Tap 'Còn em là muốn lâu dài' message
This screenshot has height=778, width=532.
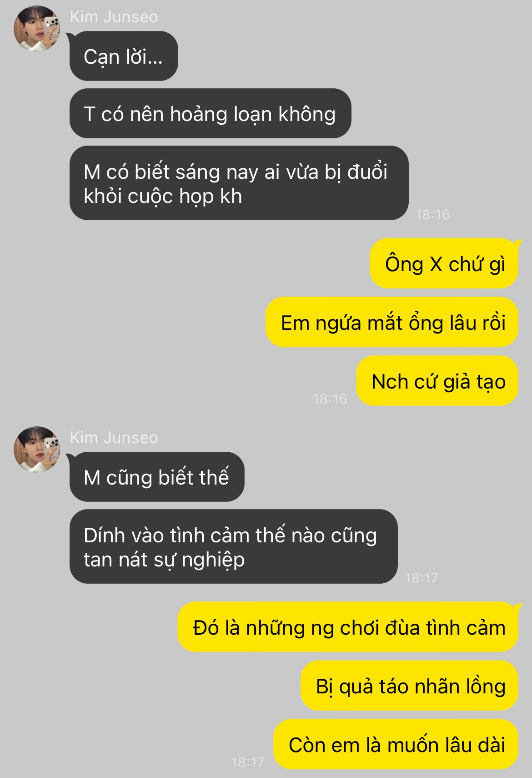point(396,744)
